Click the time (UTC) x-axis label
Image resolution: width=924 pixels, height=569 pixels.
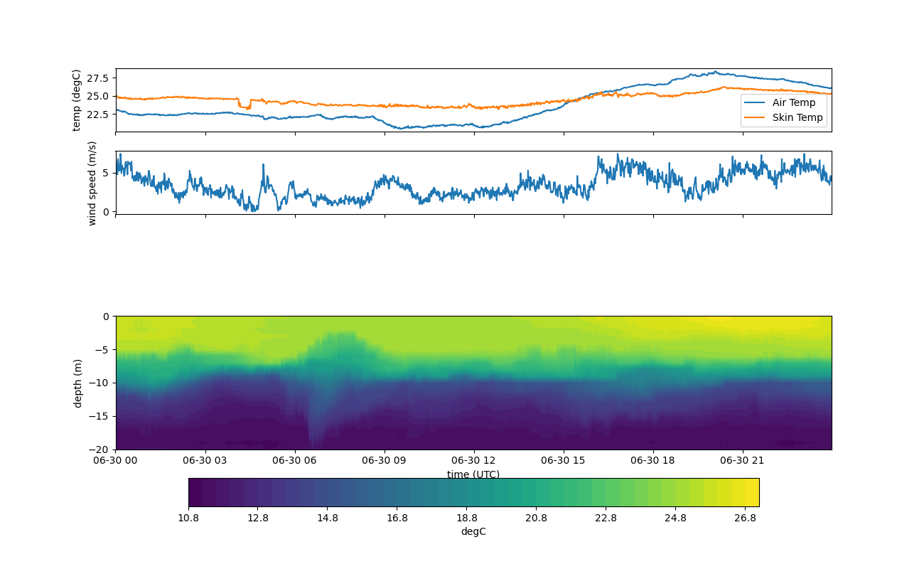tap(473, 474)
